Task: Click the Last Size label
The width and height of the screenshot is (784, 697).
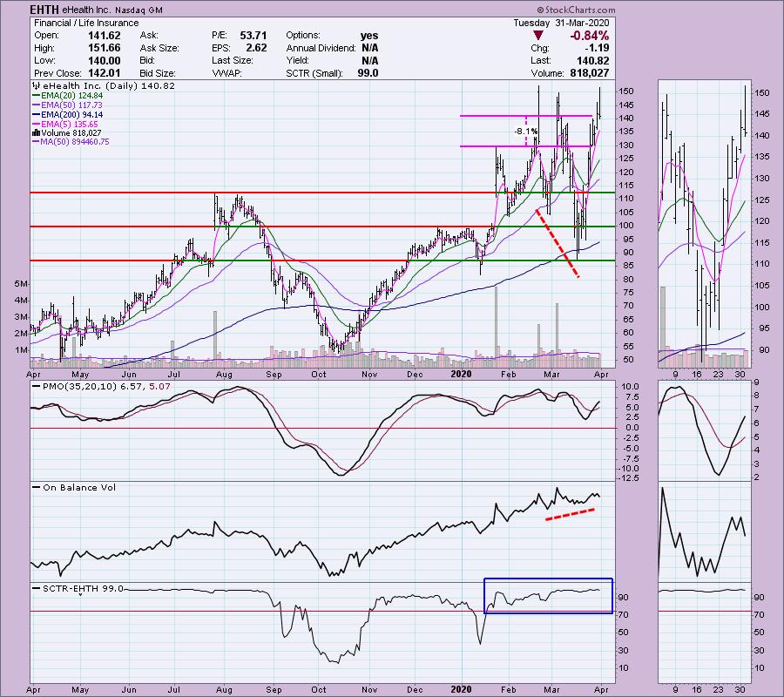Action: tap(232, 60)
